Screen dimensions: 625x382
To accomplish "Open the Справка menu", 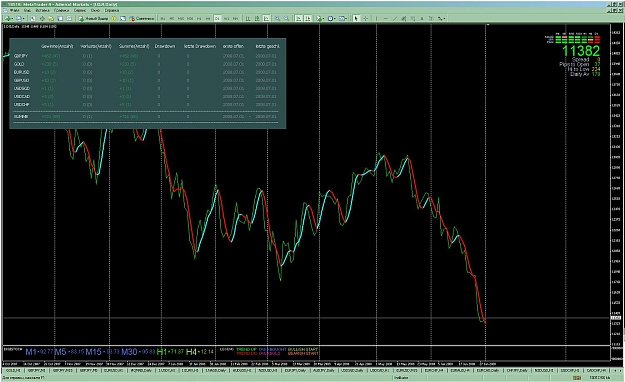I will (112, 10).
